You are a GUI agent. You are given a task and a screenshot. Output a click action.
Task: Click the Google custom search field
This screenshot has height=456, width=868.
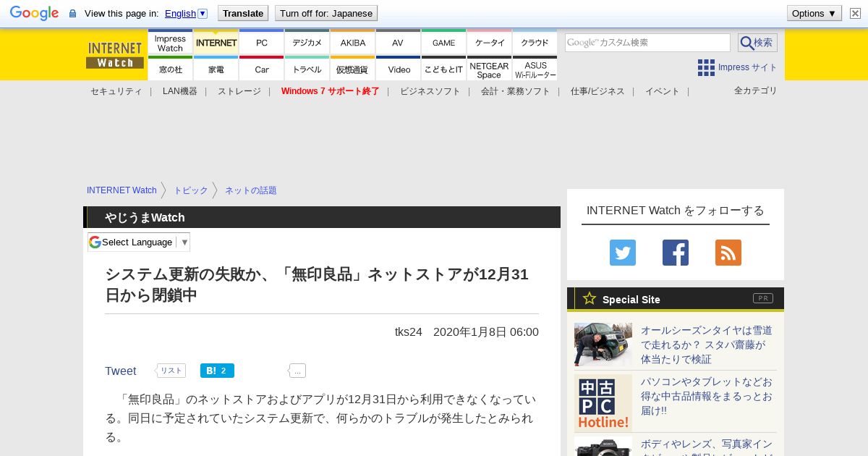coord(647,43)
